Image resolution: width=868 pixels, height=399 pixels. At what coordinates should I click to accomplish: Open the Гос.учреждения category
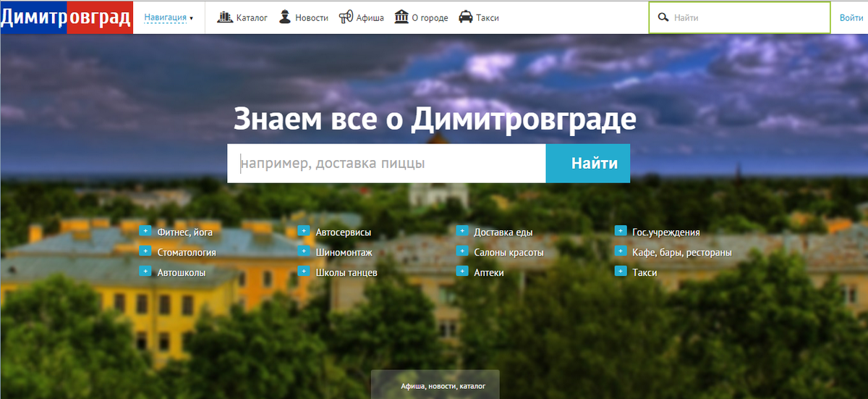[x=666, y=232]
